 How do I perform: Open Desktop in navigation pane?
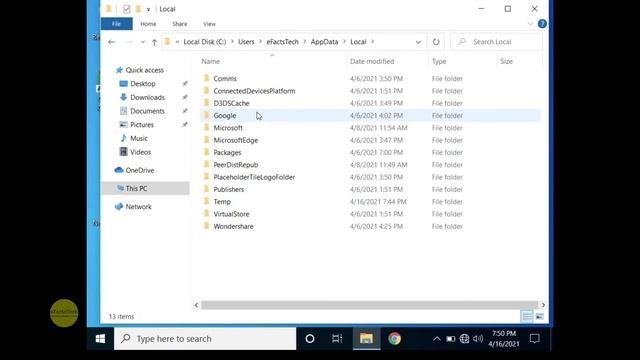coord(143,84)
